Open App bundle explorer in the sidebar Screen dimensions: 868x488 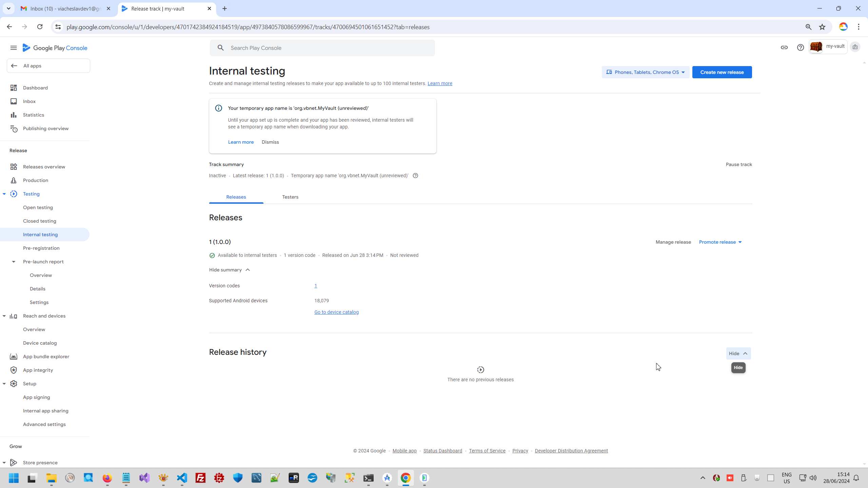tap(46, 357)
